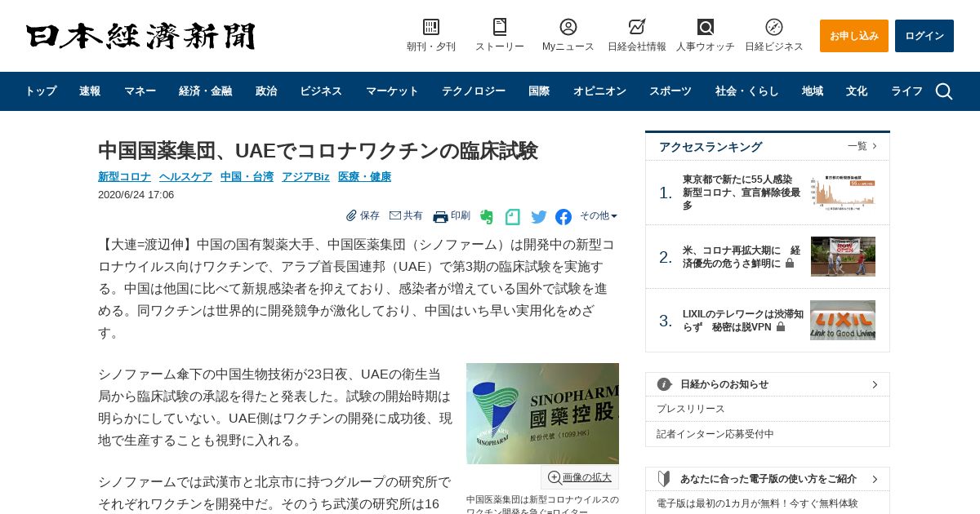This screenshot has height=514, width=980.
Task: Share the article on Facebook
Action: 563,217
